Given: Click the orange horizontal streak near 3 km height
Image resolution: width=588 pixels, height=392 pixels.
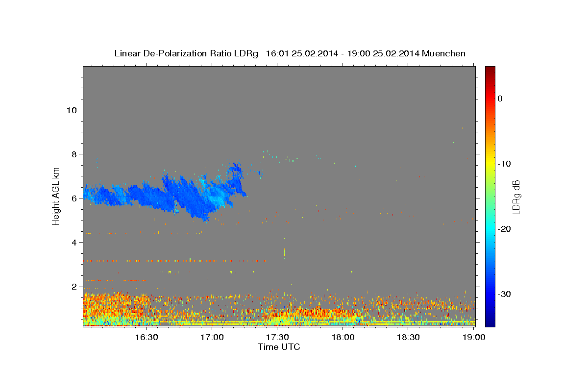Looking at the screenshot, I should (x=174, y=261).
